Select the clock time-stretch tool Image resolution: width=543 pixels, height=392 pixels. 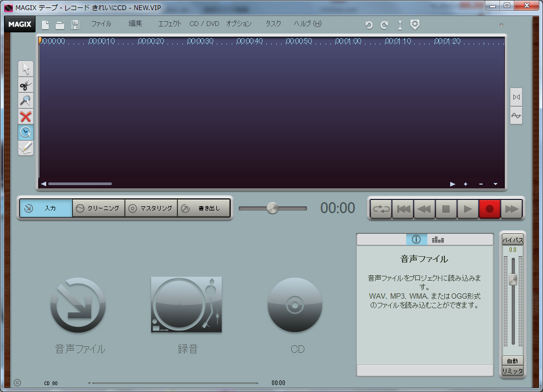(25, 132)
